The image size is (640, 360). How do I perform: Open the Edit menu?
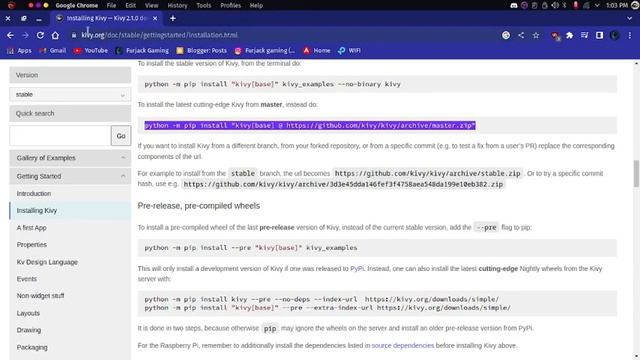pos(131,5)
